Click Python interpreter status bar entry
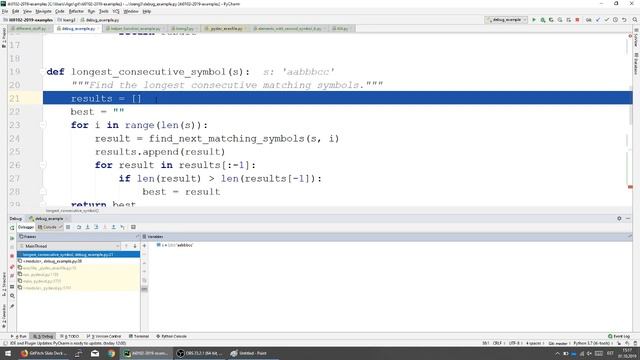The height and width of the screenshot is (360, 640). 592,343
